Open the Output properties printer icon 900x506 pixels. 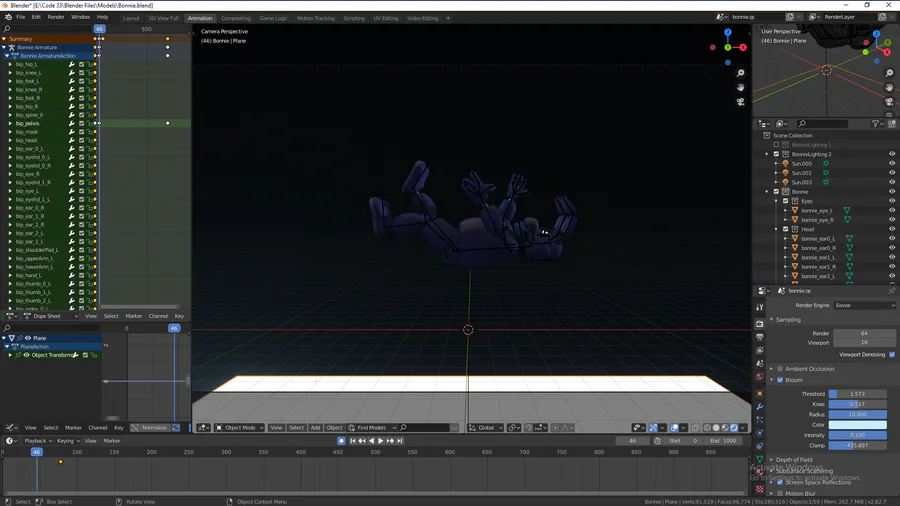coord(760,337)
